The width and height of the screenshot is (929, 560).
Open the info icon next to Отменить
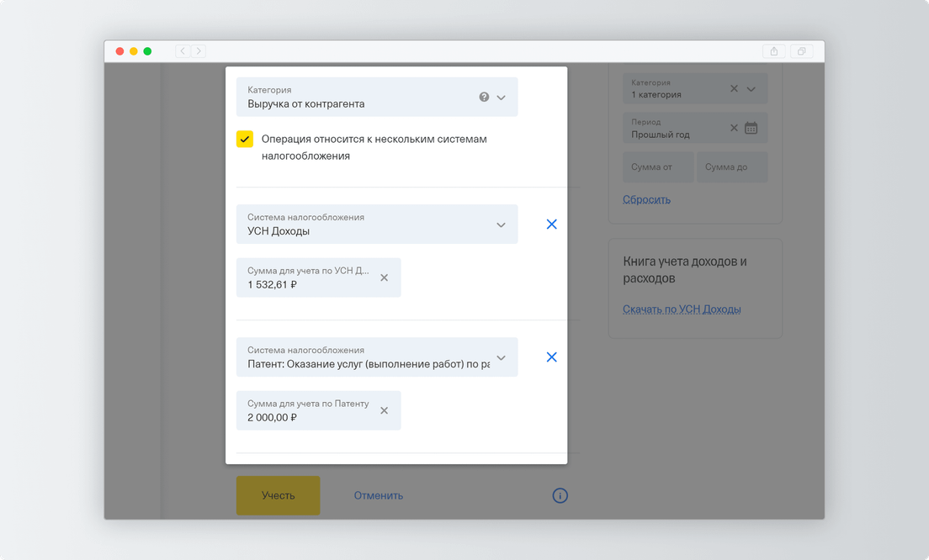click(560, 495)
